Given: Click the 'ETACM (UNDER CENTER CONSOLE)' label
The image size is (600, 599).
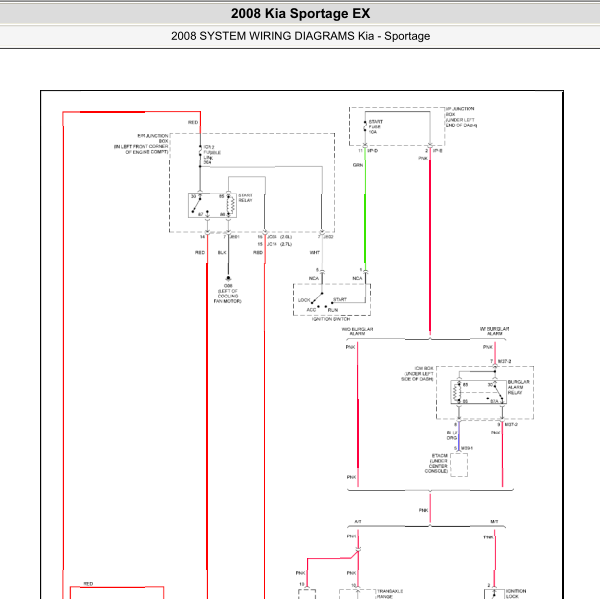Looking at the screenshot, I should tap(436, 464).
